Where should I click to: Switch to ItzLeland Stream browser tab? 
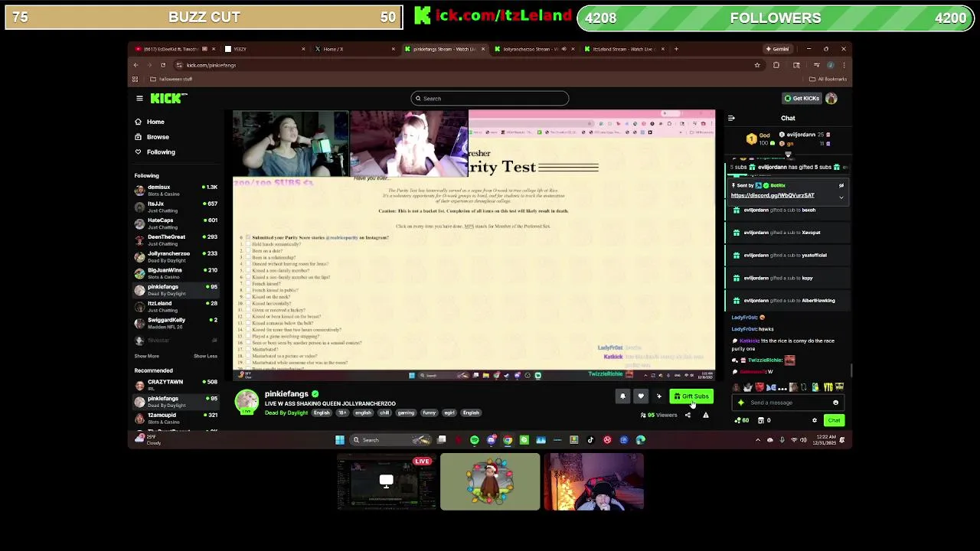[x=624, y=49]
